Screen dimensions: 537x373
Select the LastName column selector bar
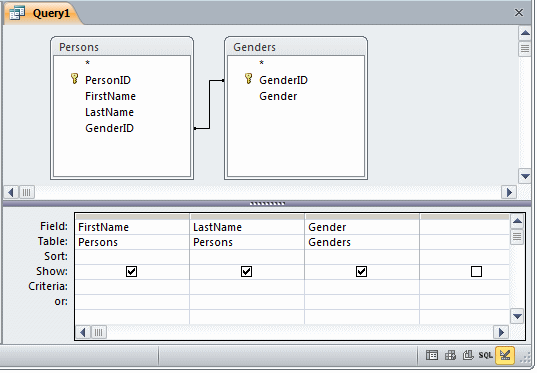pos(247,217)
